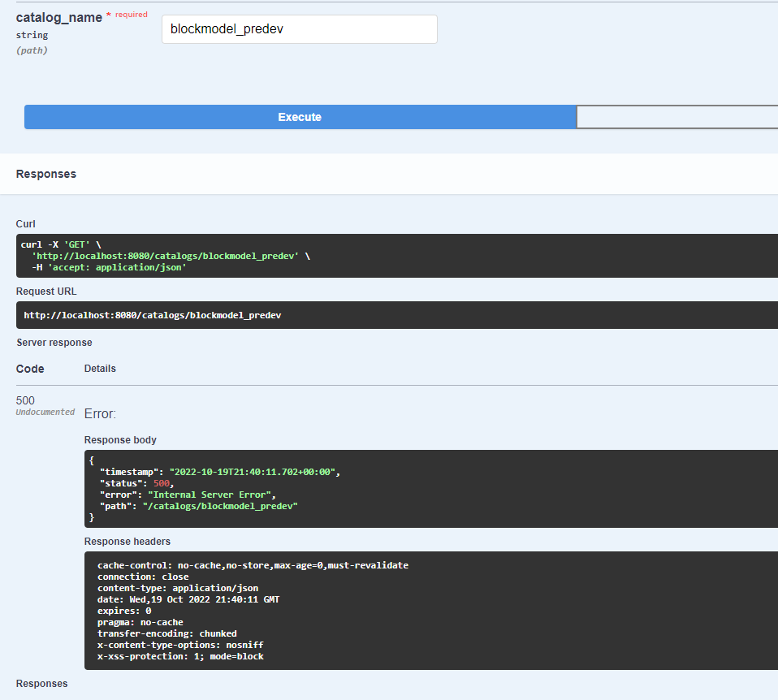This screenshot has height=700, width=778.
Task: Click the localhost URL inside the curl block
Action: [165, 256]
